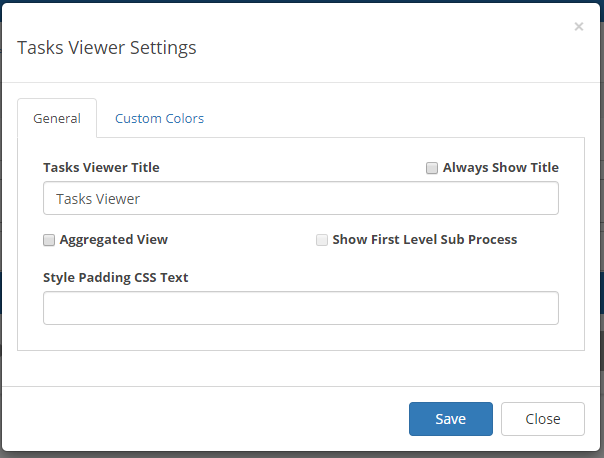
Task: Click the "Style Padding CSS Text" label
Action: point(116,278)
